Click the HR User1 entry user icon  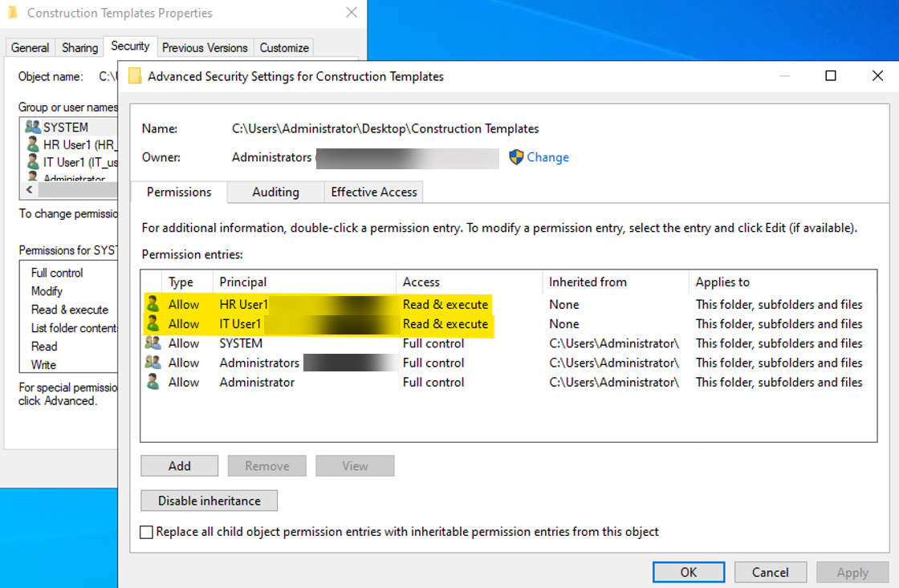coord(153,305)
